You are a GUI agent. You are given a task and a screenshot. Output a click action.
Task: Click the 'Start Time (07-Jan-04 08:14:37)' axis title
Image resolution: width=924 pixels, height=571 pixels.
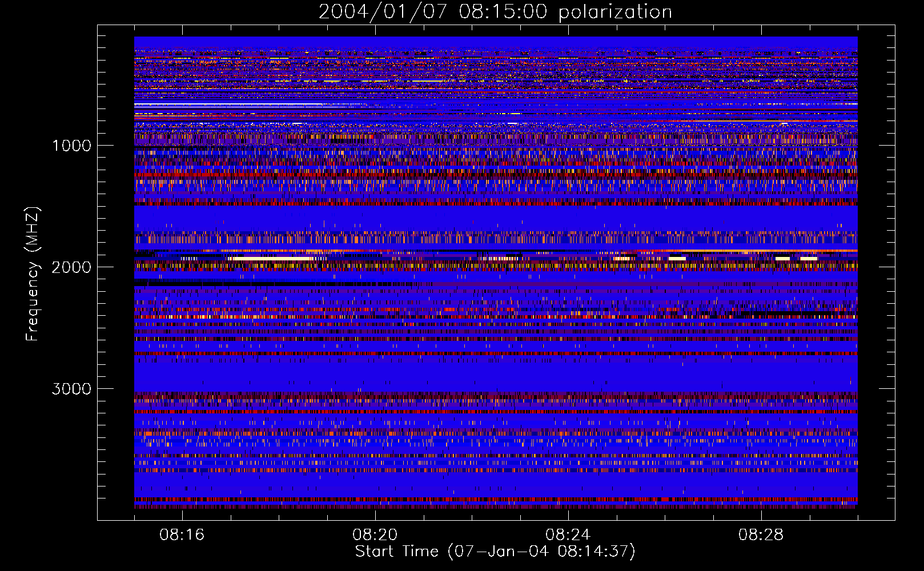[x=495, y=552]
